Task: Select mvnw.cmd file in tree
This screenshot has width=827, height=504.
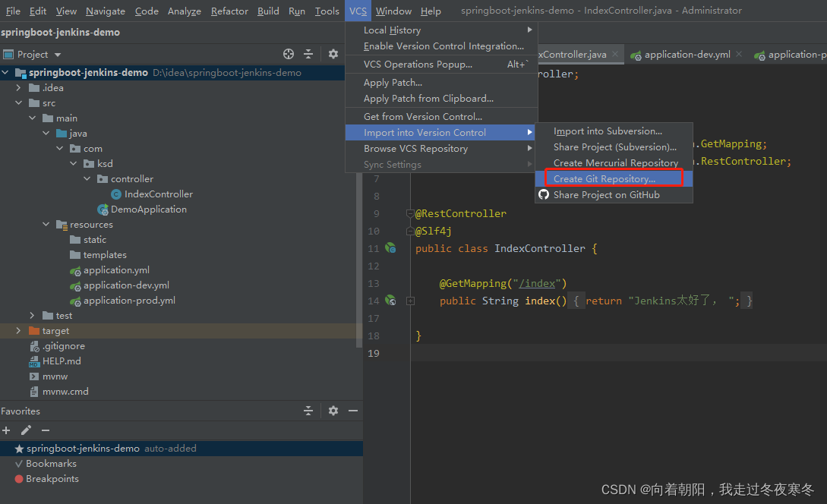Action: click(65, 392)
